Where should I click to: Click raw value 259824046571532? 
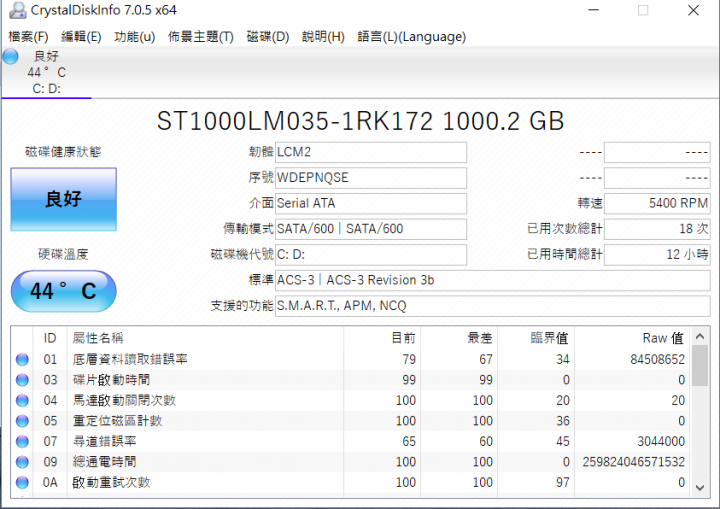click(x=634, y=462)
